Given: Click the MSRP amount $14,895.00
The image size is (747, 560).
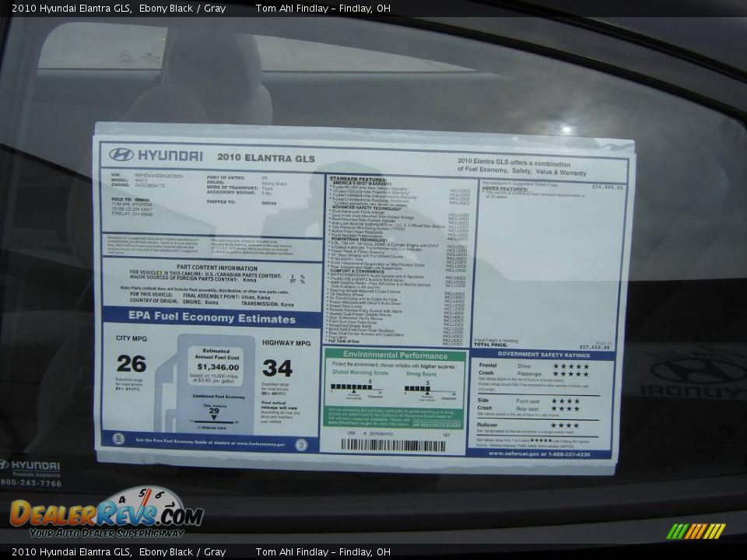Looking at the screenshot, I should (608, 187).
